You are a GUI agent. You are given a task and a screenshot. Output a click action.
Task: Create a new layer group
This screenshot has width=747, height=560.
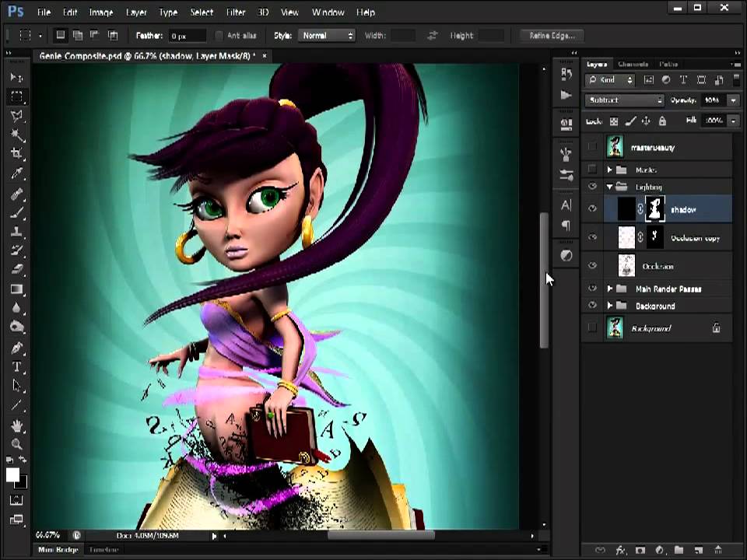pos(679,551)
